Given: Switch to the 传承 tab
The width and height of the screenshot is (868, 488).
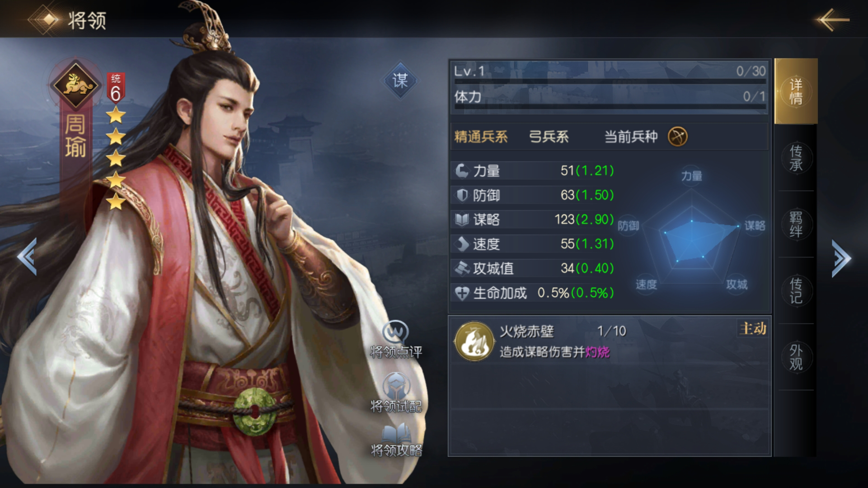Looking at the screenshot, I should point(796,158).
